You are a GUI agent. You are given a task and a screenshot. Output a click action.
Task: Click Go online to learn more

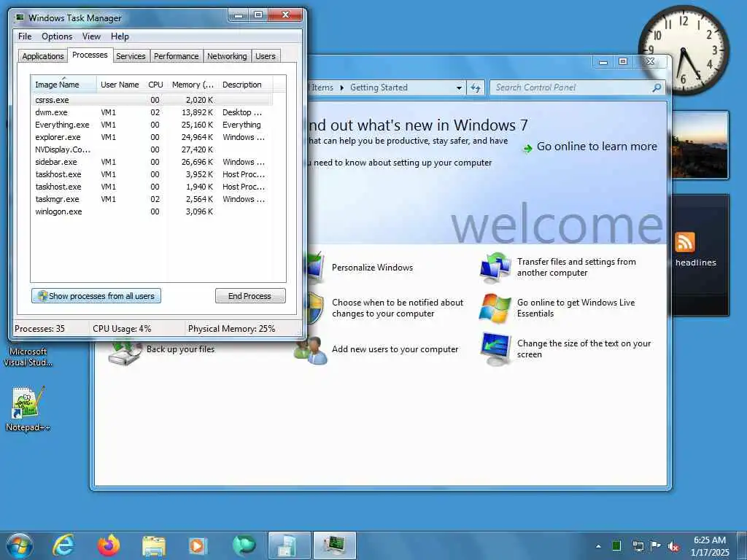point(597,147)
